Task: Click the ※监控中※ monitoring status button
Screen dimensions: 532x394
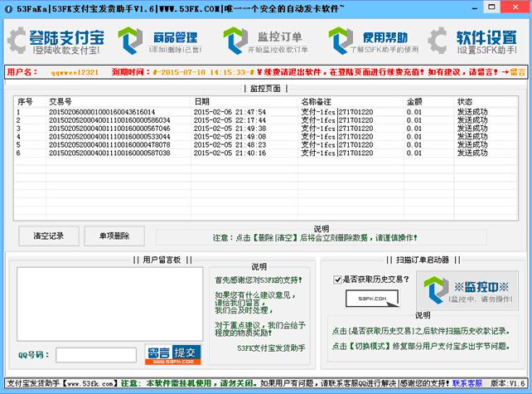Action: pyautogui.click(x=467, y=290)
